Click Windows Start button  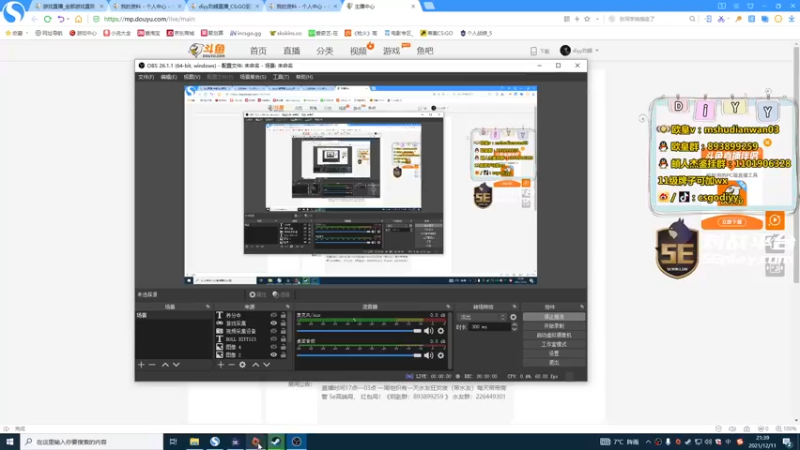(x=10, y=441)
